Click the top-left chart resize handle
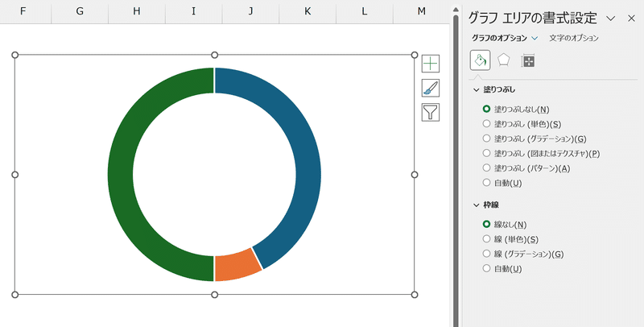Image resolution: width=644 pixels, height=327 pixels. (15, 55)
